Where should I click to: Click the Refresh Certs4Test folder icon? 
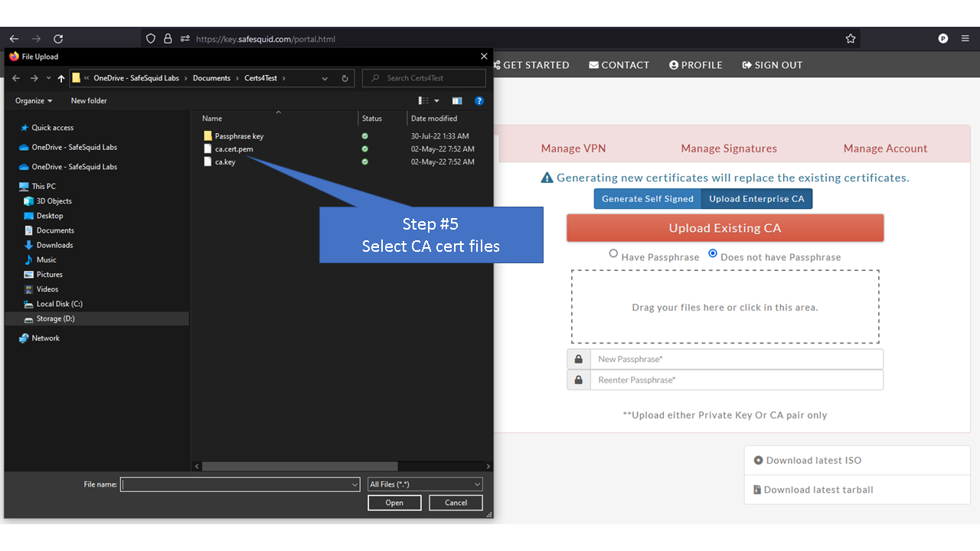pyautogui.click(x=344, y=78)
